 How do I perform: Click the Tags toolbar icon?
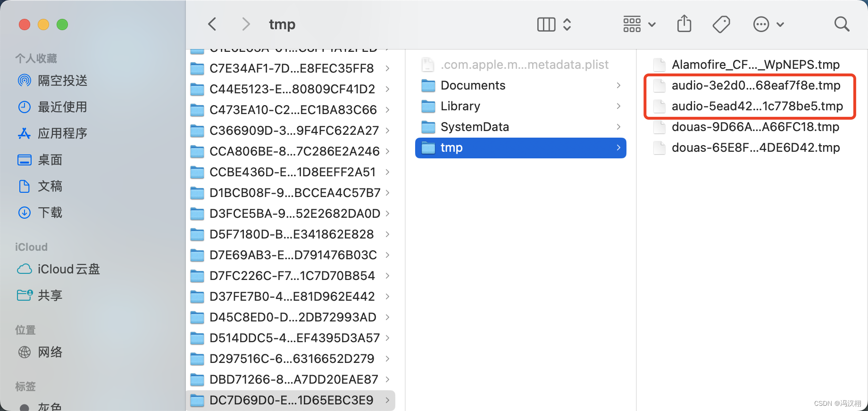(721, 25)
